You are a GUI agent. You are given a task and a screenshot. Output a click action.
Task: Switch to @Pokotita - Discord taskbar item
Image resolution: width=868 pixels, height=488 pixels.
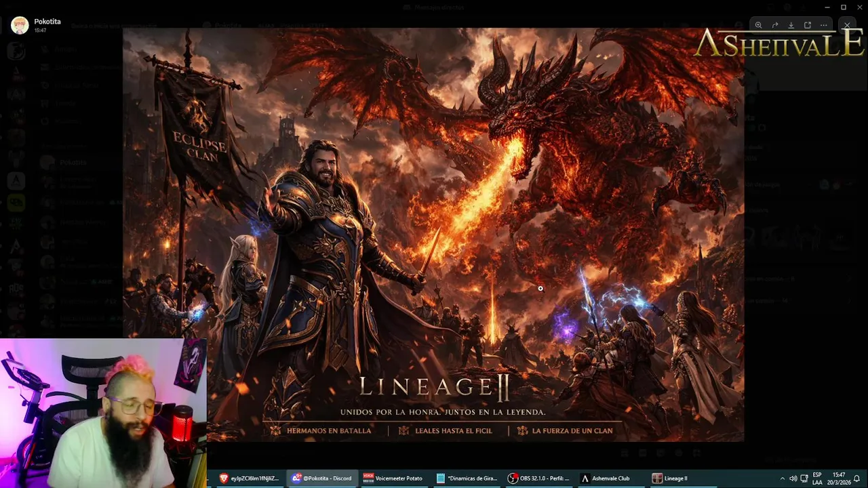(322, 479)
